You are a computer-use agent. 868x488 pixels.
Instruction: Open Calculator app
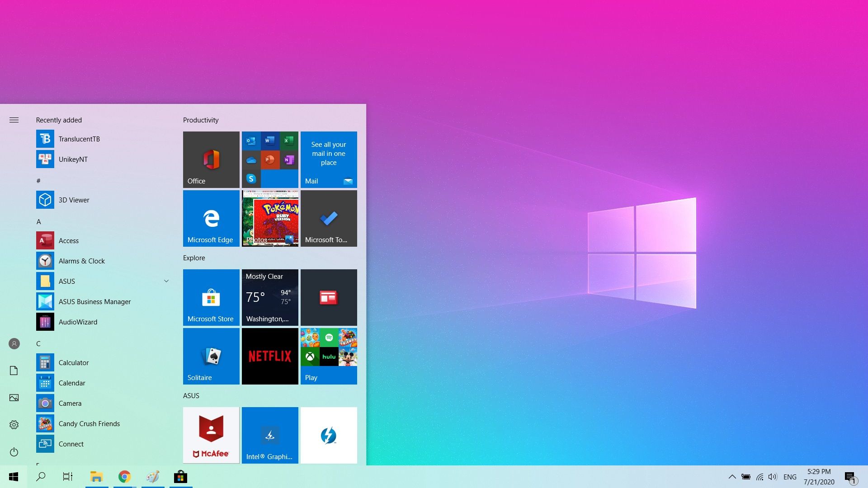104,362
